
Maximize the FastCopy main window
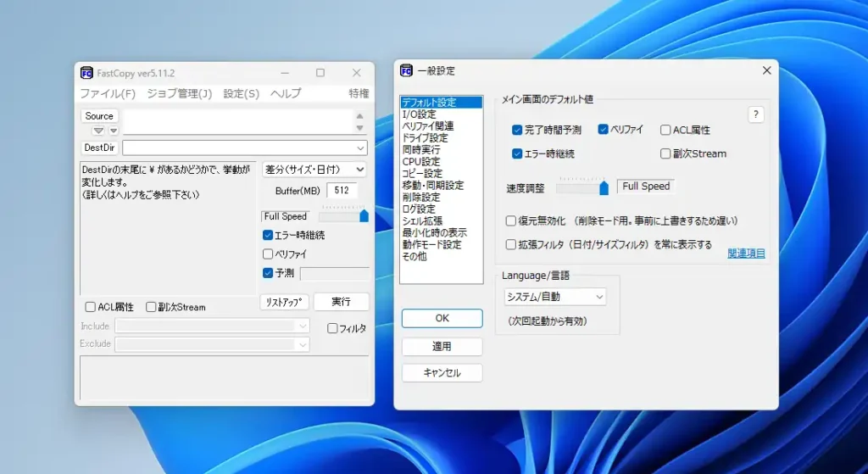click(x=320, y=73)
